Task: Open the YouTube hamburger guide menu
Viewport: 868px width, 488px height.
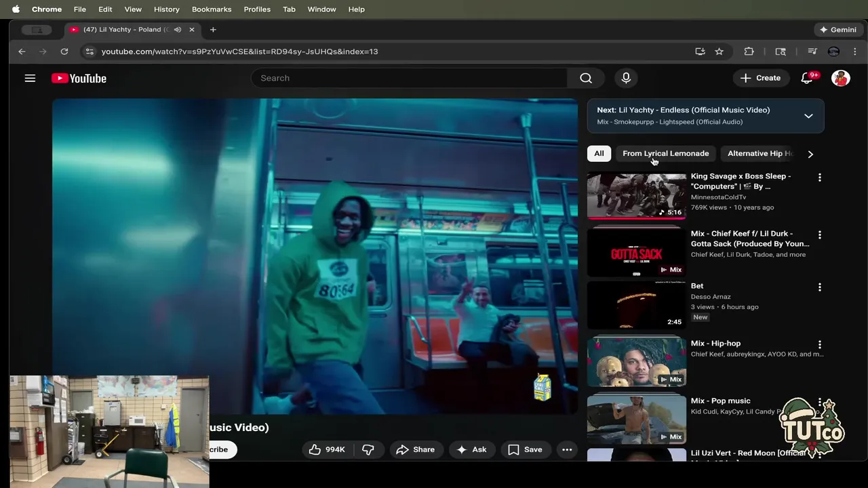Action: [30, 78]
